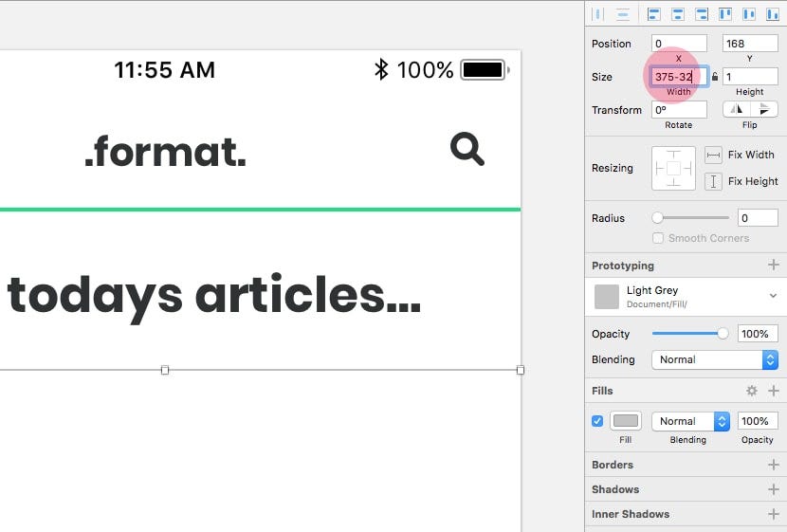Add an inner shadow with plus
787x532 pixels.
(774, 514)
